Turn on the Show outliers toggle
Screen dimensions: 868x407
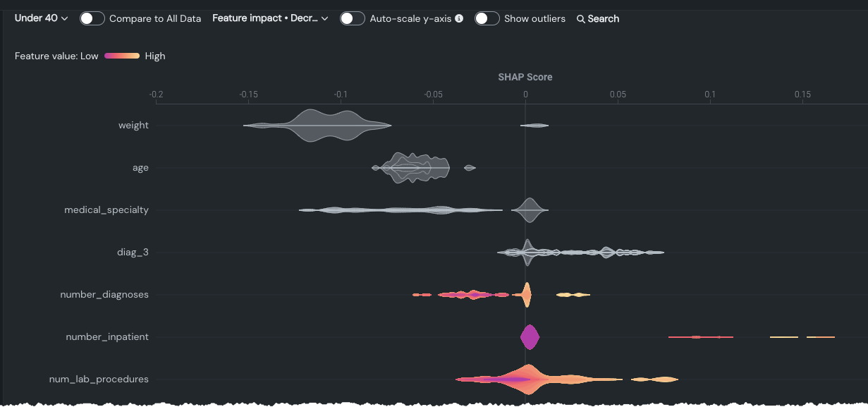pyautogui.click(x=487, y=18)
